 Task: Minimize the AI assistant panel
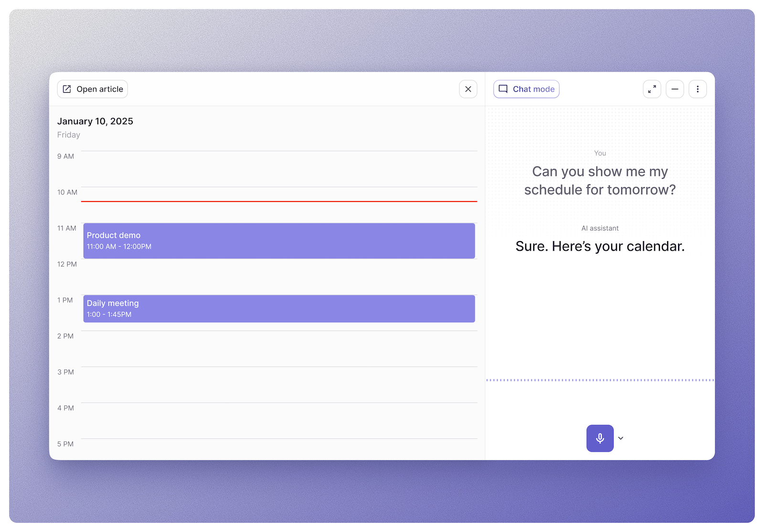[x=675, y=89]
